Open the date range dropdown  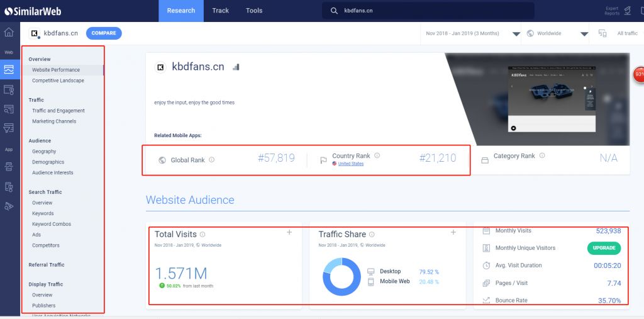516,33
